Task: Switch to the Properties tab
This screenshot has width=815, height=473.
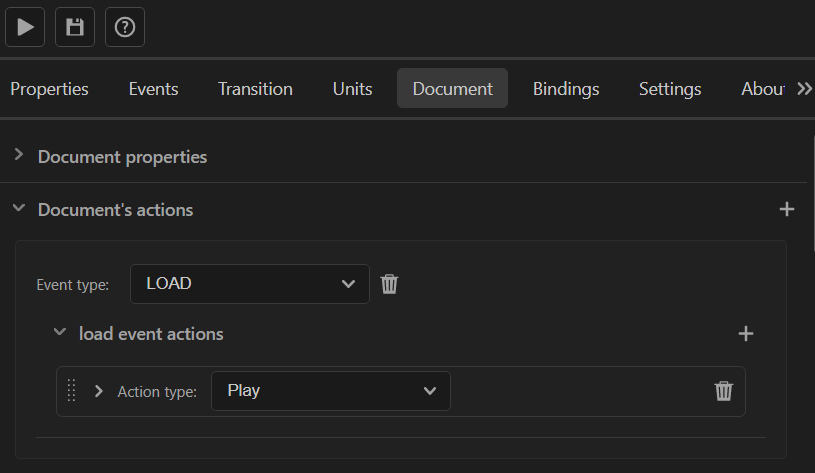Action: pyautogui.click(x=49, y=89)
